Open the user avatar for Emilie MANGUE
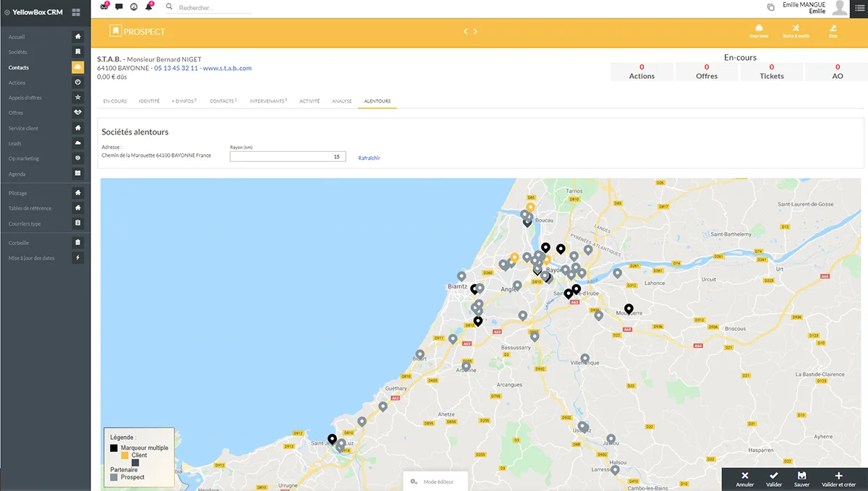The height and width of the screenshot is (491, 868). click(839, 8)
